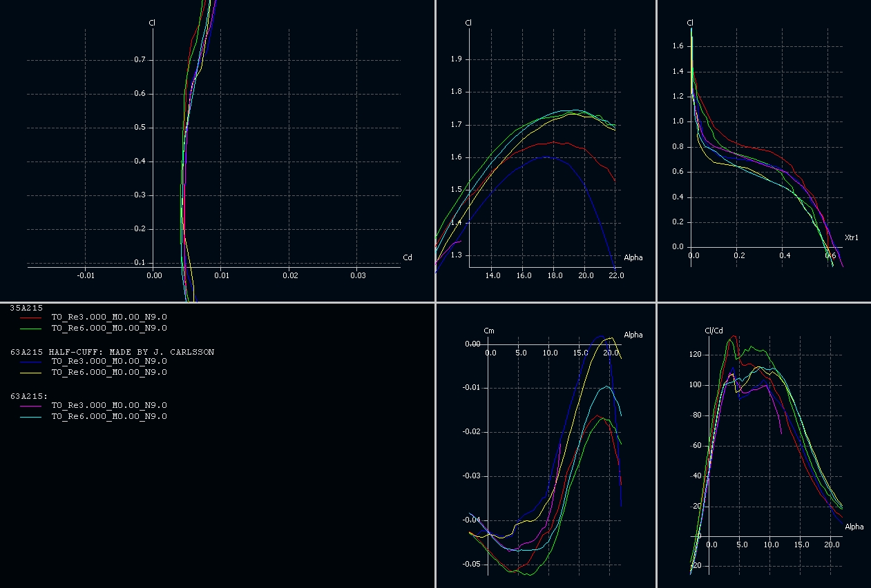
Task: Click the Re6.000 polar label under HALF-CUFF
Action: point(109,372)
